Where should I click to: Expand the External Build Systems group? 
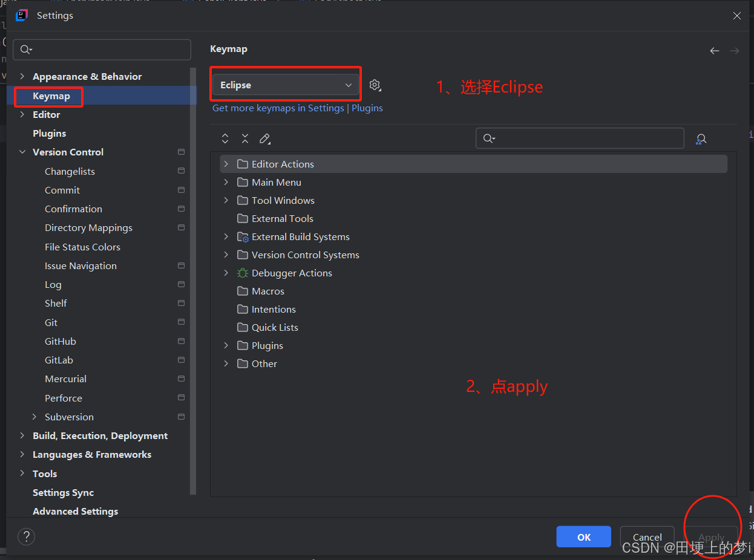[x=226, y=236]
